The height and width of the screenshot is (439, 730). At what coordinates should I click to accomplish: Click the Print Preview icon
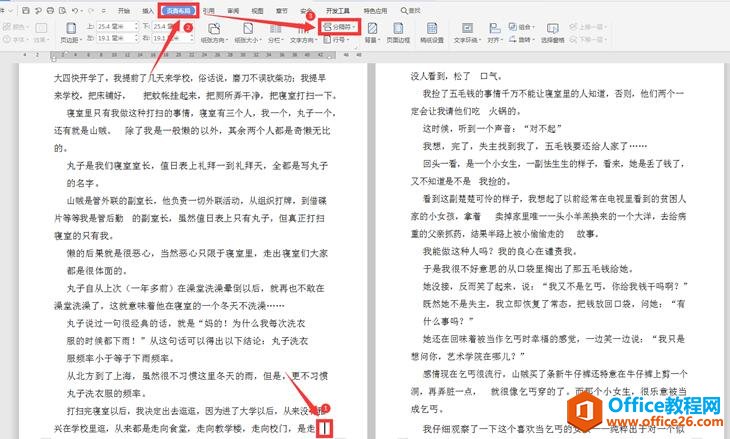click(x=62, y=10)
